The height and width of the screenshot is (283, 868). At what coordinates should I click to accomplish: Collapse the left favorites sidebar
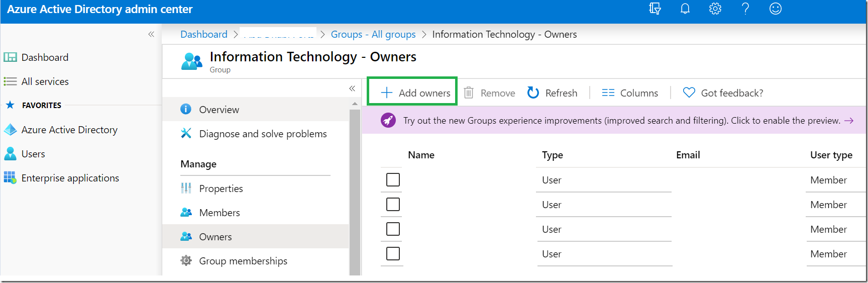click(x=151, y=34)
